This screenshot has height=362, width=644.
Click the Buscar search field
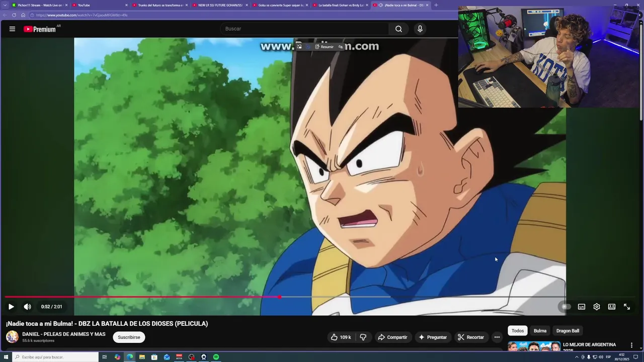[x=304, y=29]
